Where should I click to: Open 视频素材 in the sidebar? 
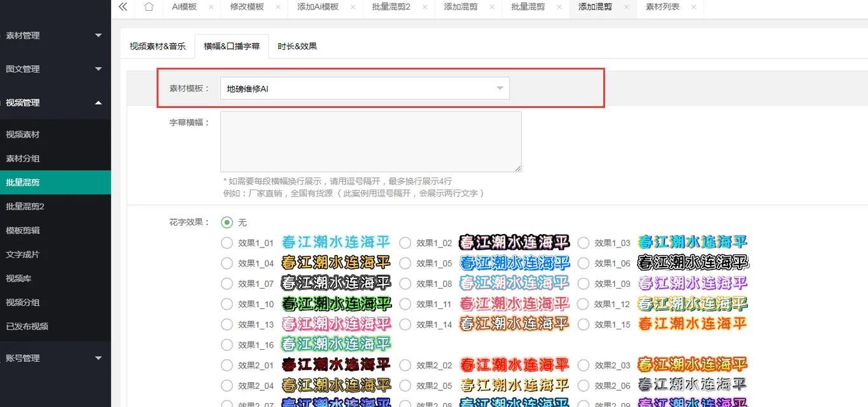(55, 134)
